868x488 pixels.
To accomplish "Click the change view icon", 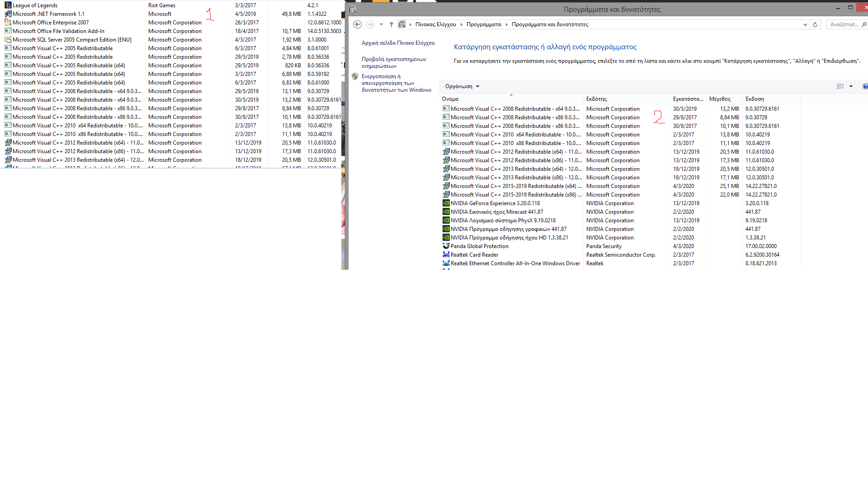I will point(840,86).
